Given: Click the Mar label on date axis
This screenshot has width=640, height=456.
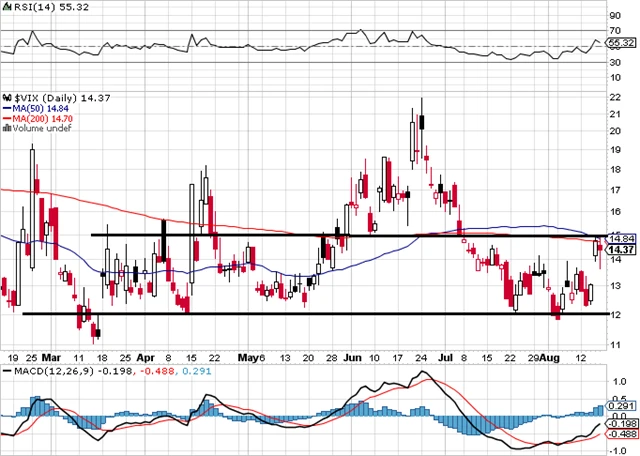Looking at the screenshot, I should [x=50, y=356].
